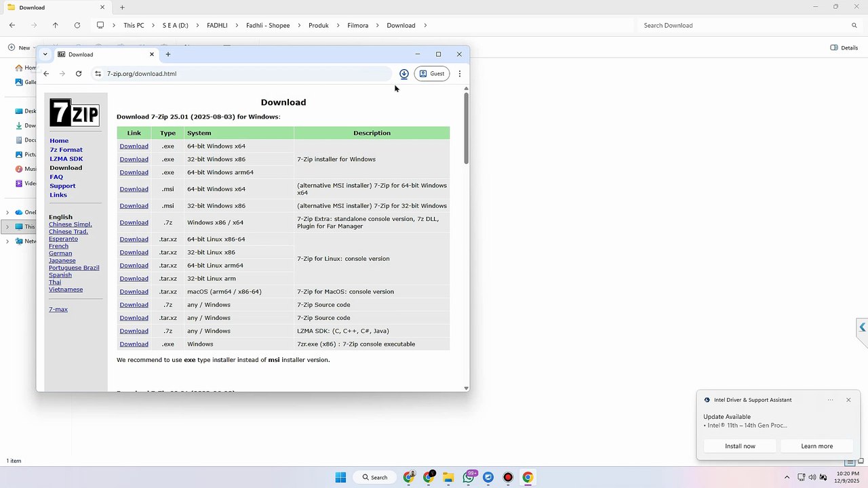Refresh the File Explorer folder view
Image resolution: width=868 pixels, height=488 pixels.
tap(77, 25)
